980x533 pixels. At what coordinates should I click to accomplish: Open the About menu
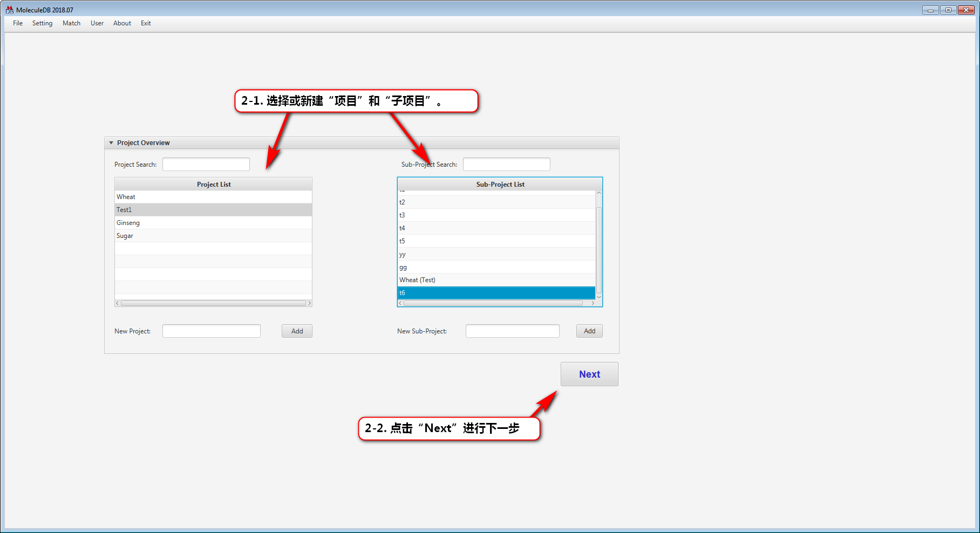pyautogui.click(x=122, y=23)
